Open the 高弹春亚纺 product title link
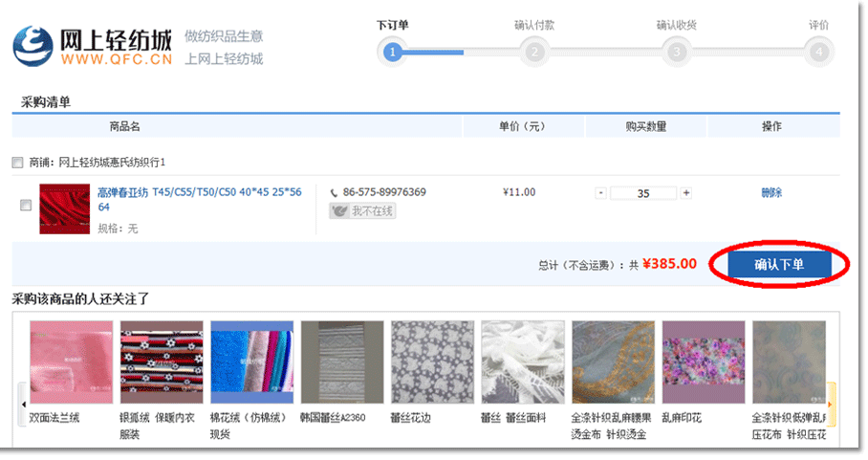The height and width of the screenshot is (460, 868). [199, 193]
